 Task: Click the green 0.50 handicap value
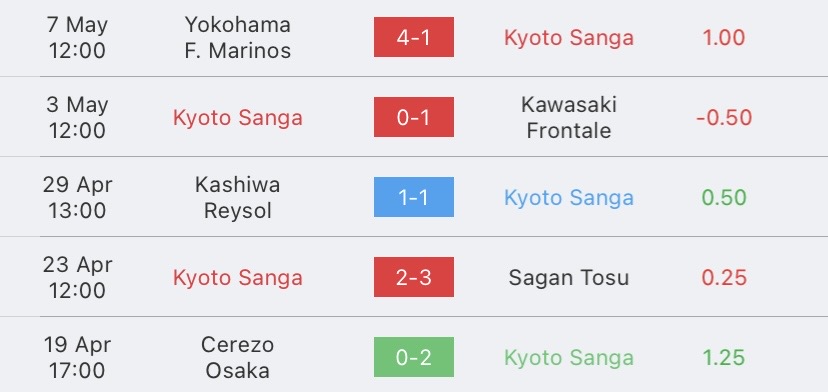point(723,198)
